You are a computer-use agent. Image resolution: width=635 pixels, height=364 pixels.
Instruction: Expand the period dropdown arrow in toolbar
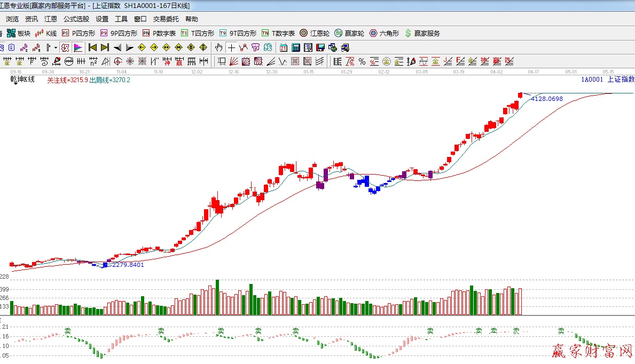pyautogui.click(x=56, y=47)
